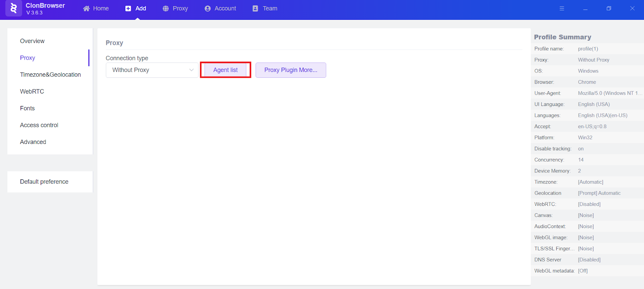Viewport: 644px width, 289px height.
Task: Restore the ClonBrowser window size
Action: point(609,8)
